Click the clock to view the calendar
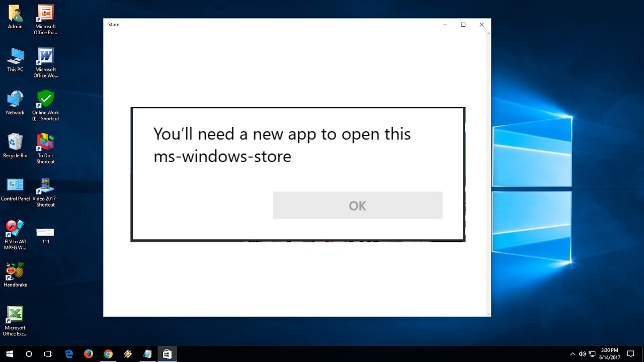 [609, 353]
